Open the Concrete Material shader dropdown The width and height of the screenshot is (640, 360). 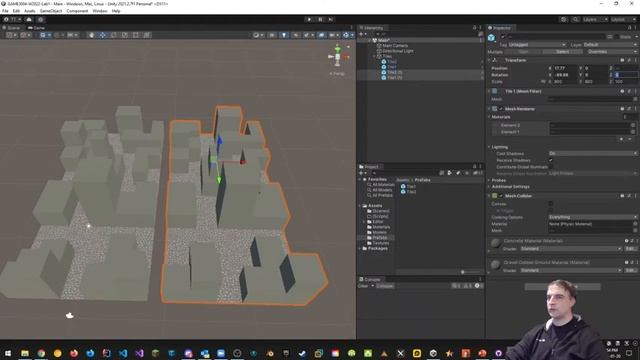[x=571, y=249]
